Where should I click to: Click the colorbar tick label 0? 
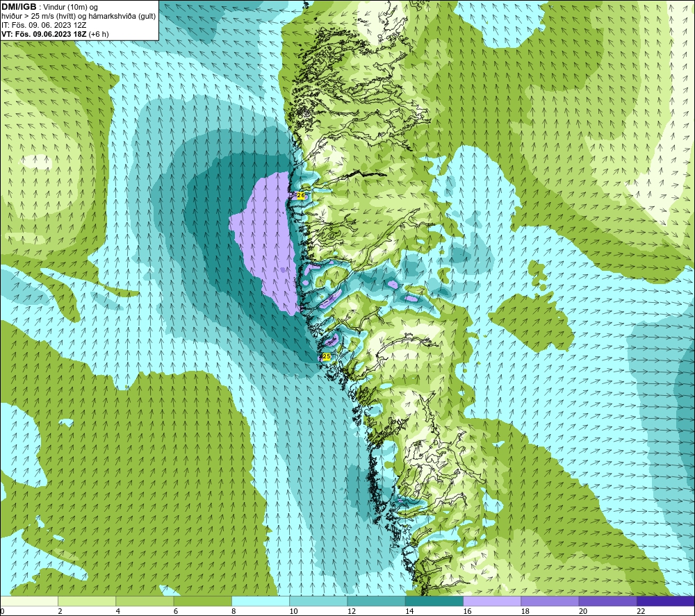(x=3, y=611)
